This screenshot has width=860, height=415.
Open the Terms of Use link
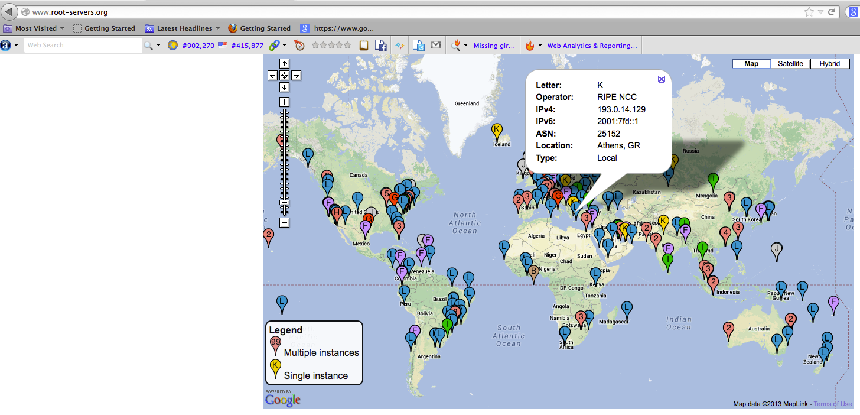click(832, 404)
